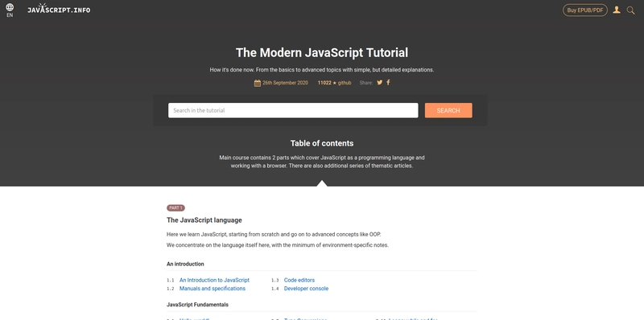Open the user profile login icon
644x320 pixels.
click(x=617, y=10)
